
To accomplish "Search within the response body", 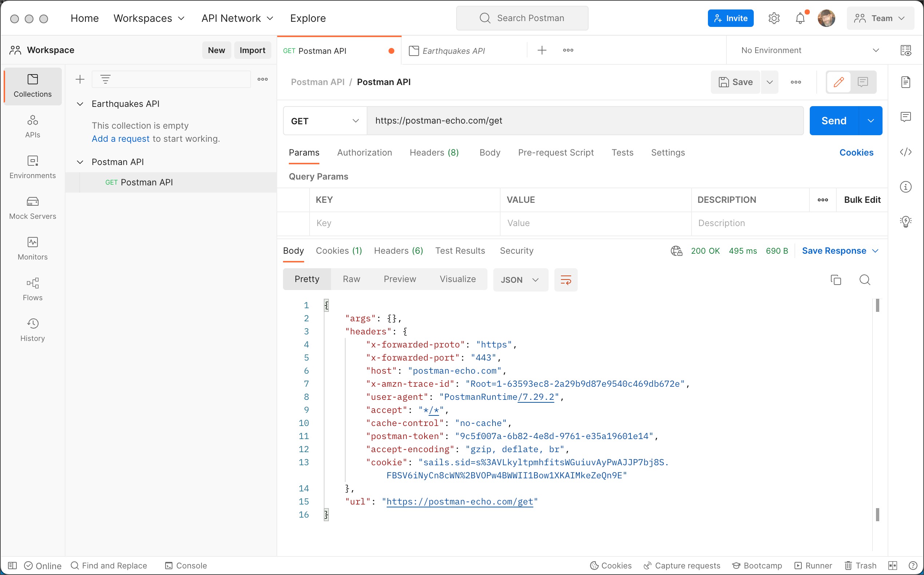I will 865,280.
